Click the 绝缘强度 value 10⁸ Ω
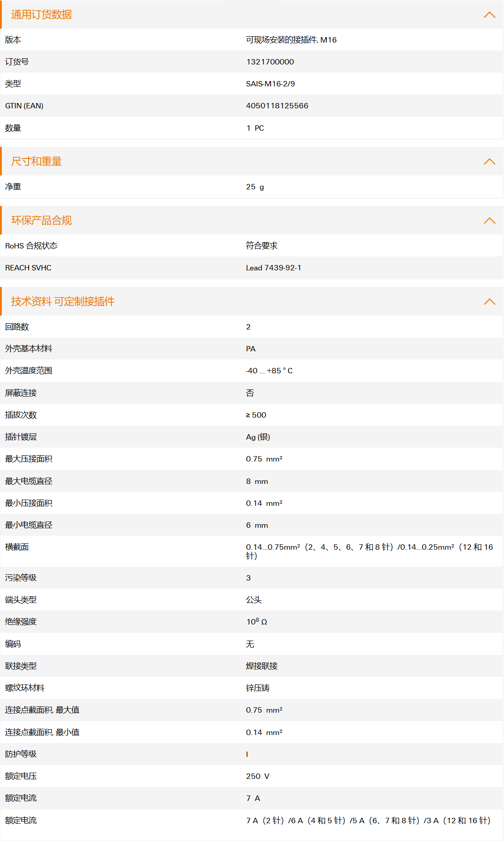The width and height of the screenshot is (504, 842). (257, 622)
